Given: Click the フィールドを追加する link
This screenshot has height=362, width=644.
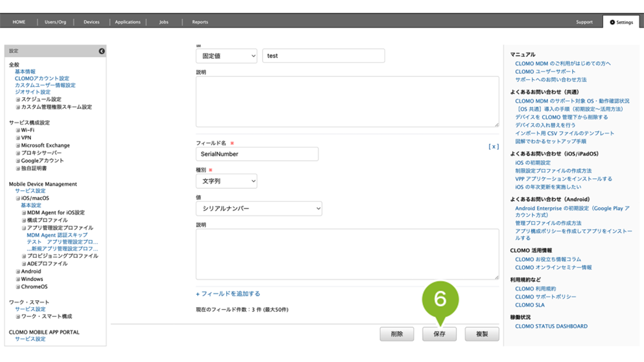Looking at the screenshot, I should point(228,294).
